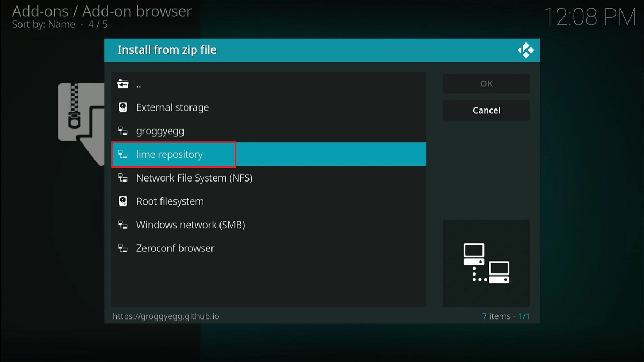Click the network icon beside Zeroconf browser
Screen dimensions: 644x362
pos(123,248)
